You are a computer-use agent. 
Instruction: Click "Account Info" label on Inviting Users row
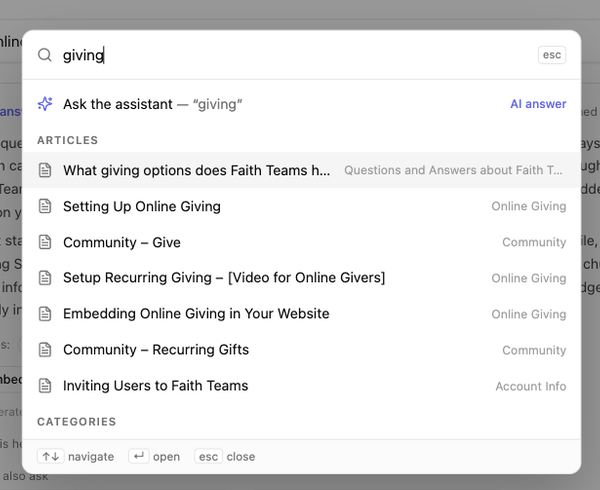(531, 386)
